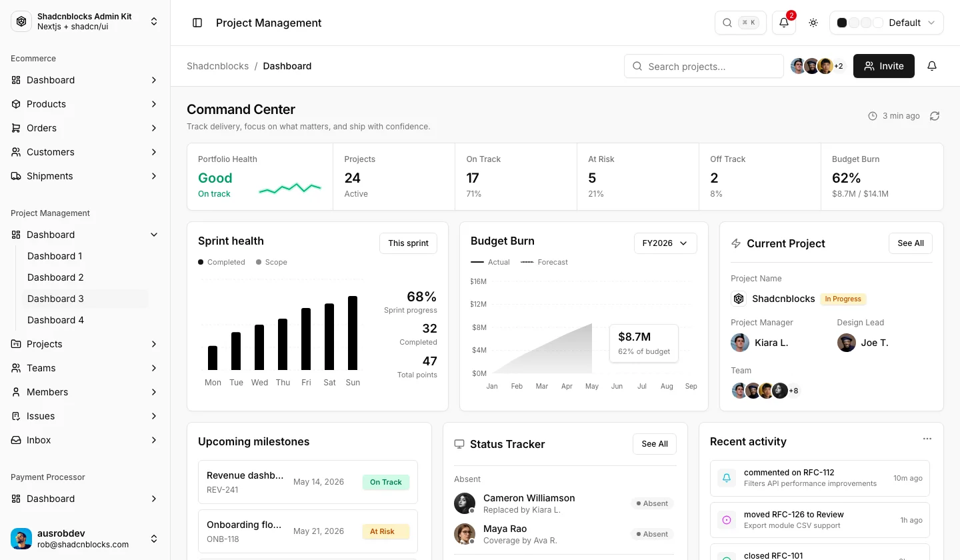Click the Shipments truck icon in sidebar
Viewport: 960px width, 560px height.
(16, 176)
